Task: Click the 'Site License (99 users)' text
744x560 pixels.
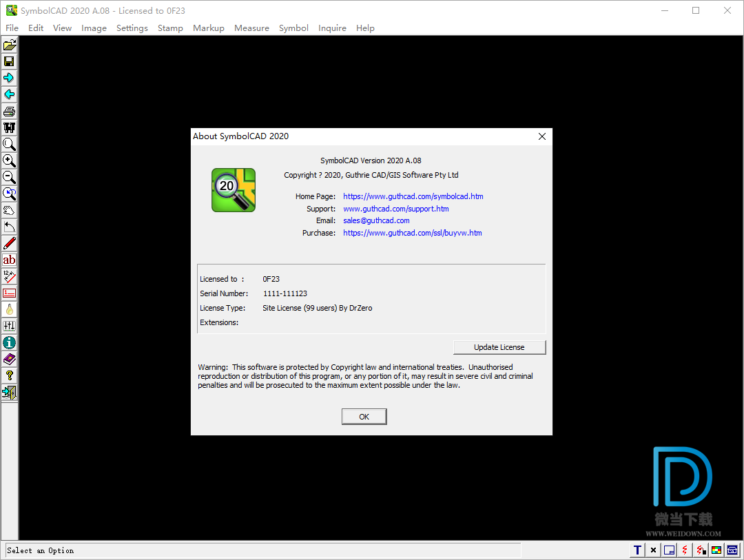Action: (300, 308)
